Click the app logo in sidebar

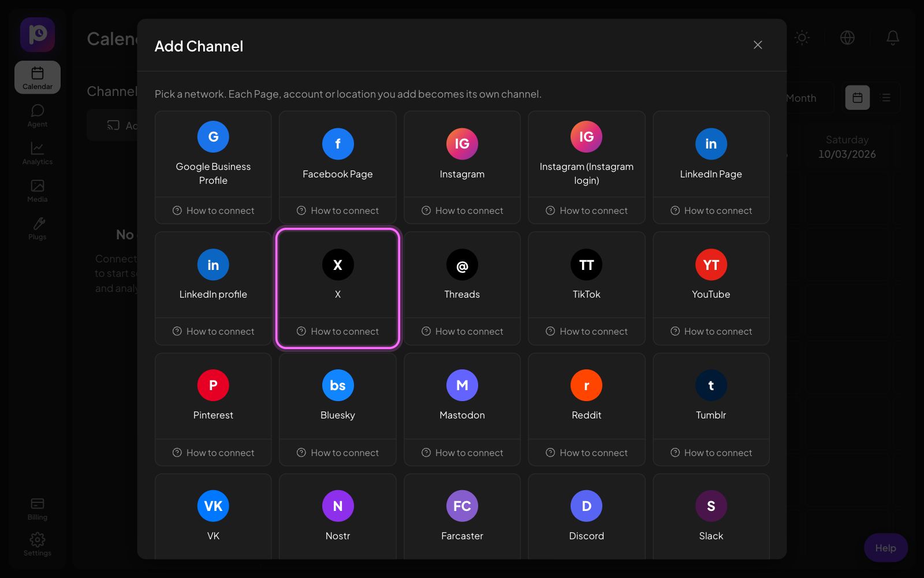pos(38,35)
